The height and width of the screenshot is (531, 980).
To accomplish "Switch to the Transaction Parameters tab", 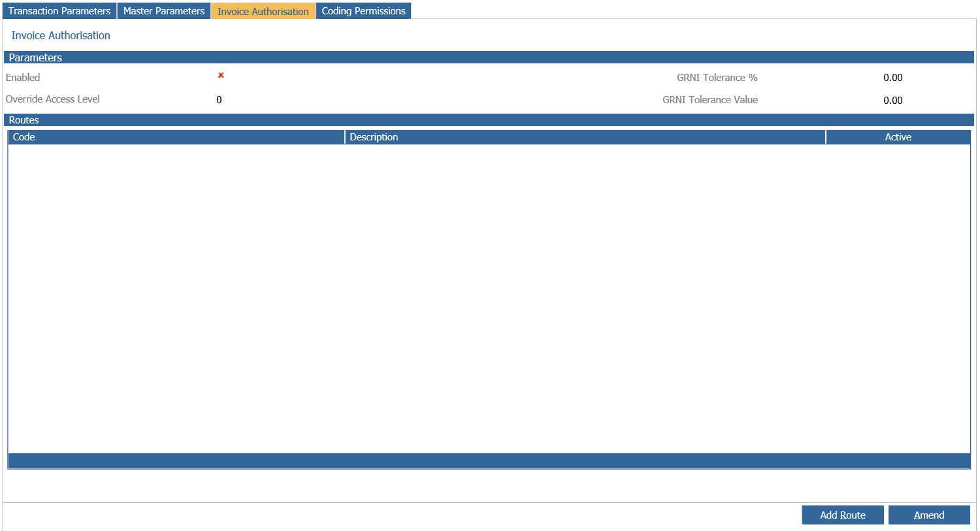I will pos(59,11).
